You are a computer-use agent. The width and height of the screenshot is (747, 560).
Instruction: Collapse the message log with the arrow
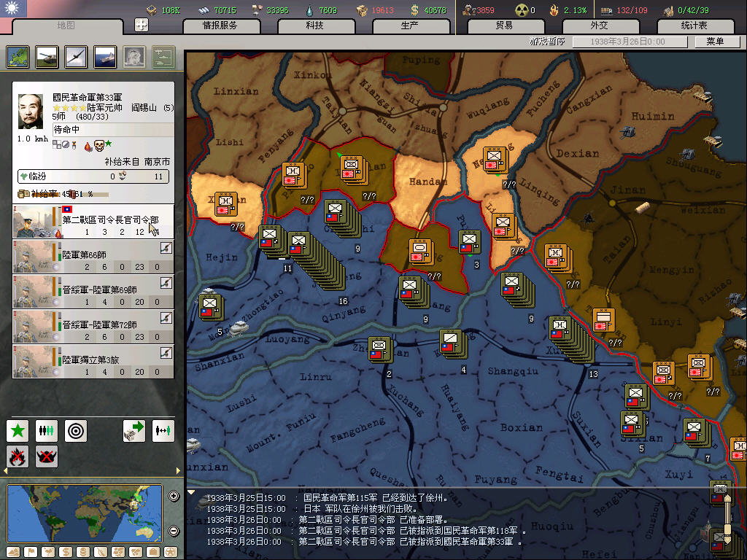point(191,492)
